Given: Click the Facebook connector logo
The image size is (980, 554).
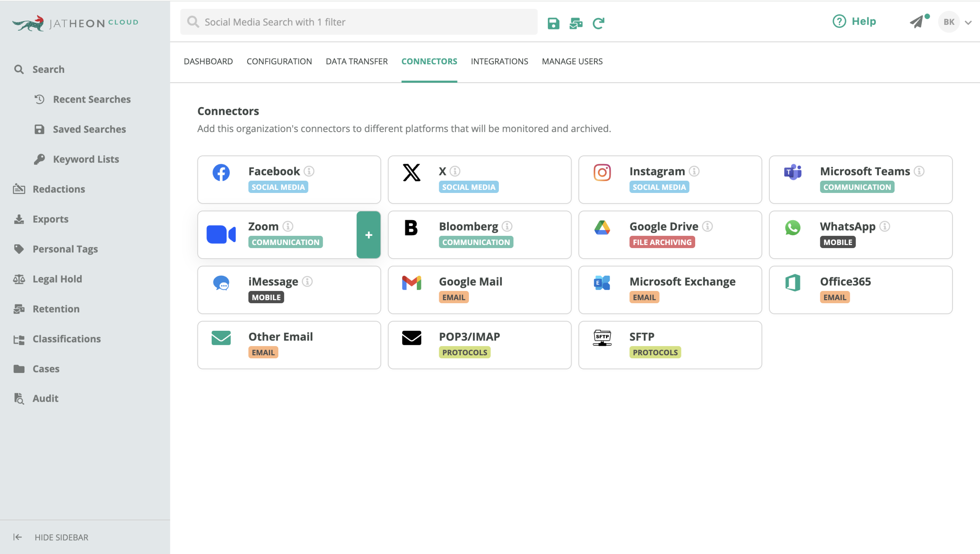Looking at the screenshot, I should pyautogui.click(x=221, y=172).
